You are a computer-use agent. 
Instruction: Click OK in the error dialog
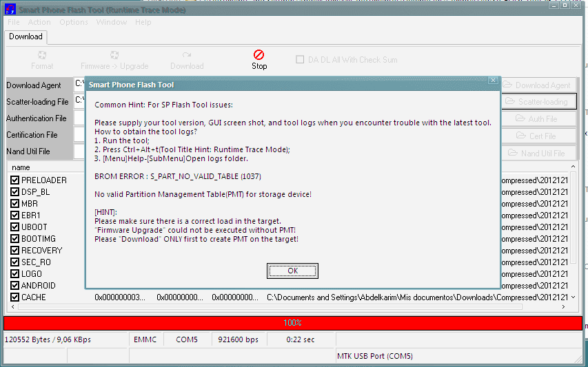[292, 271]
